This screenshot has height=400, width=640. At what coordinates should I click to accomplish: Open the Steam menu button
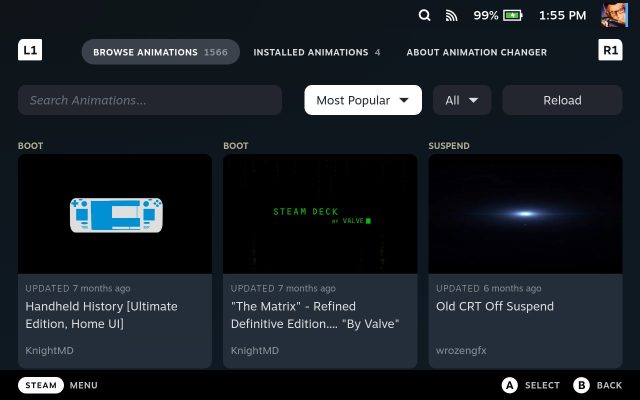click(x=40, y=385)
